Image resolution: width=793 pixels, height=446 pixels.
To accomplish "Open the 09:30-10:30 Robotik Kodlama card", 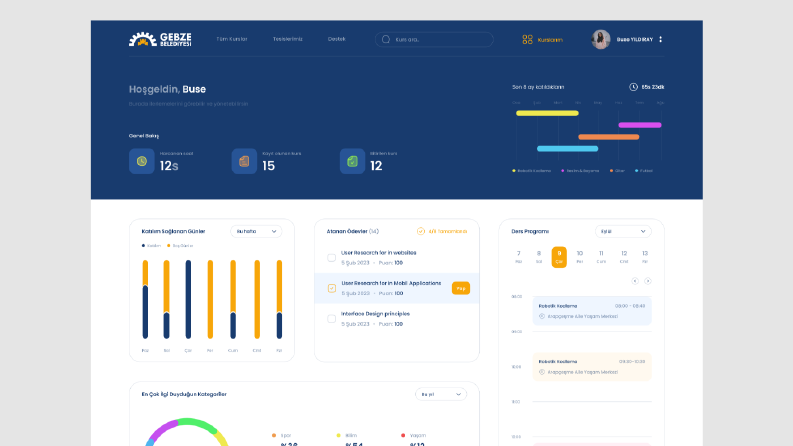I will point(592,367).
